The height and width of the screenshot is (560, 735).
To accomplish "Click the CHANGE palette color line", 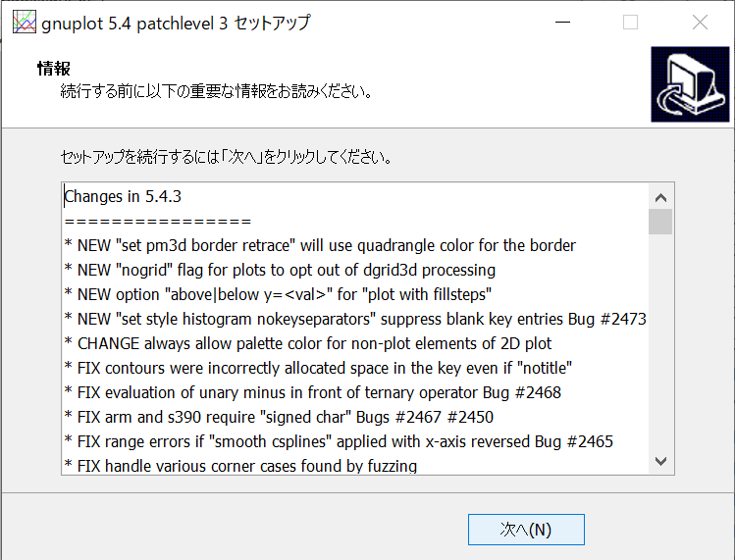I will [308, 343].
